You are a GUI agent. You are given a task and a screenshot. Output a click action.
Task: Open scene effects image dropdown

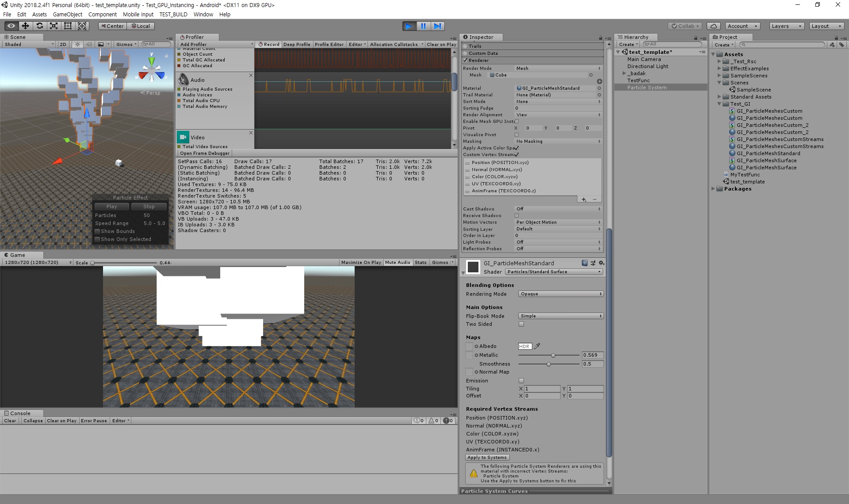[x=103, y=44]
